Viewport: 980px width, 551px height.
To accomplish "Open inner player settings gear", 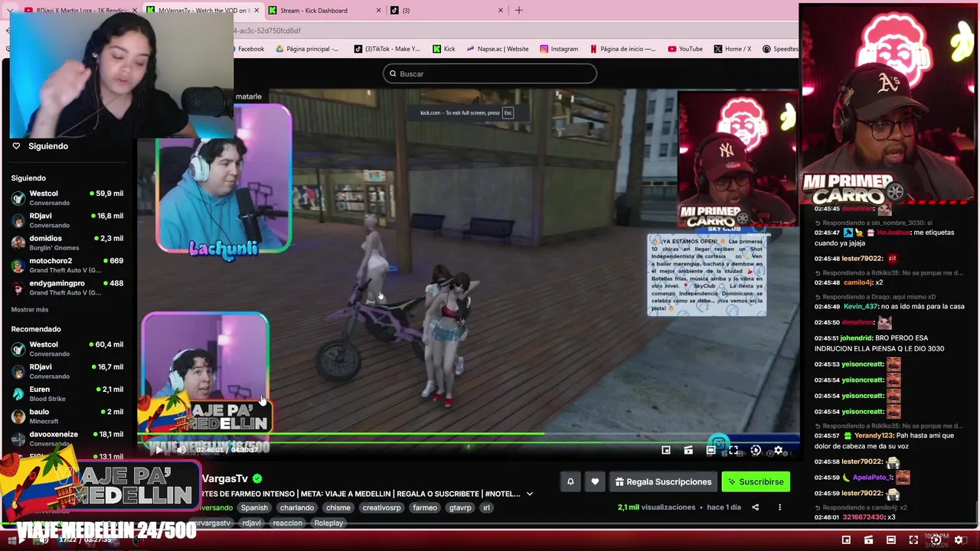I will point(779,451).
